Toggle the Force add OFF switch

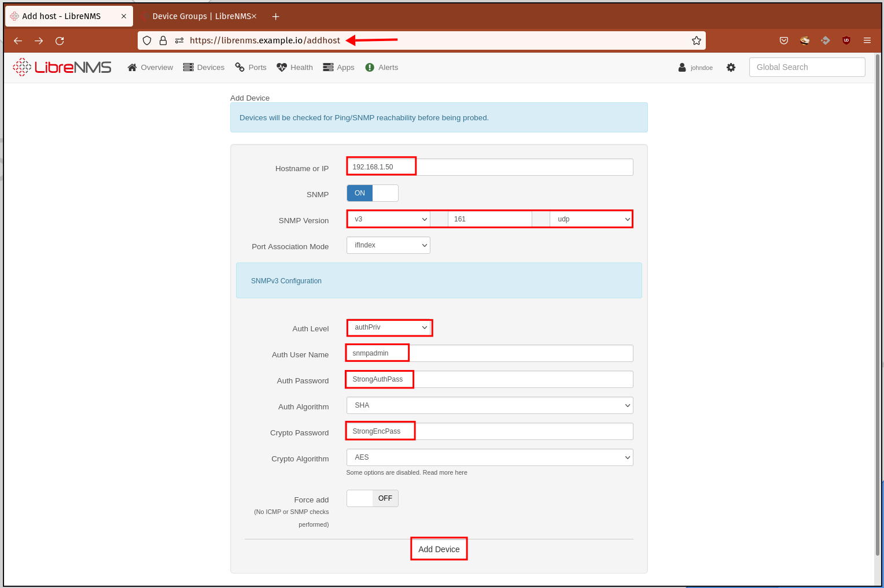coord(373,498)
